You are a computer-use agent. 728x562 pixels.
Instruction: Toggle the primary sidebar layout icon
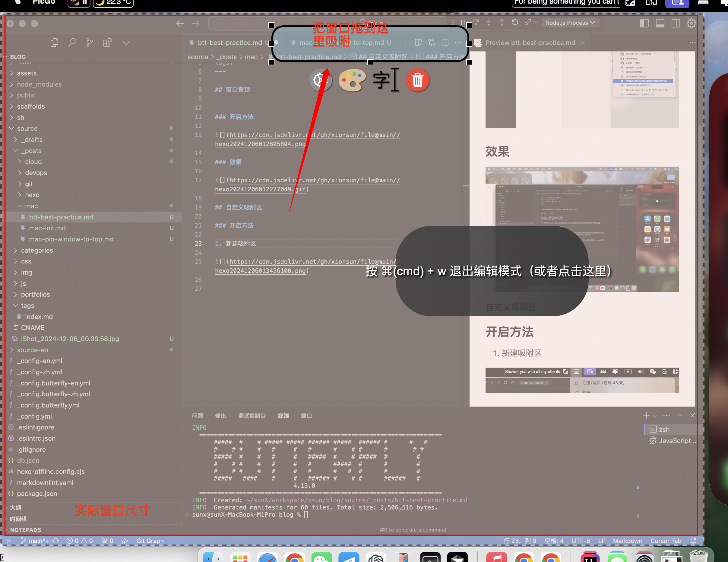point(644,23)
